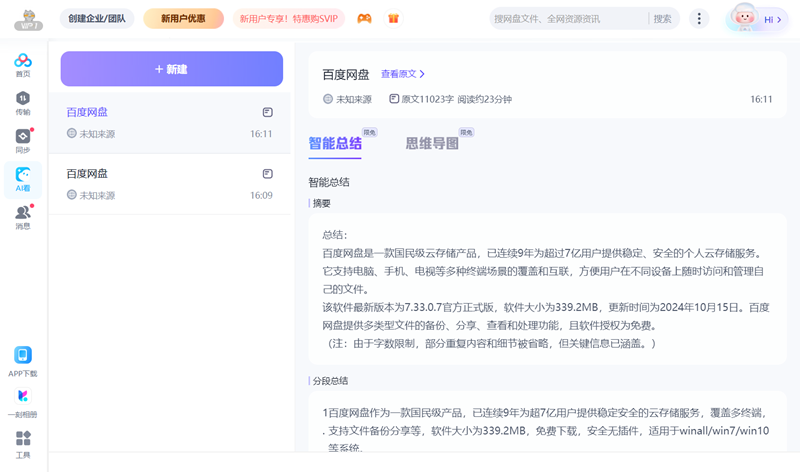Open the 传输 transfer icon in sidebar
Viewport: 800px width, 472px height.
click(22, 103)
